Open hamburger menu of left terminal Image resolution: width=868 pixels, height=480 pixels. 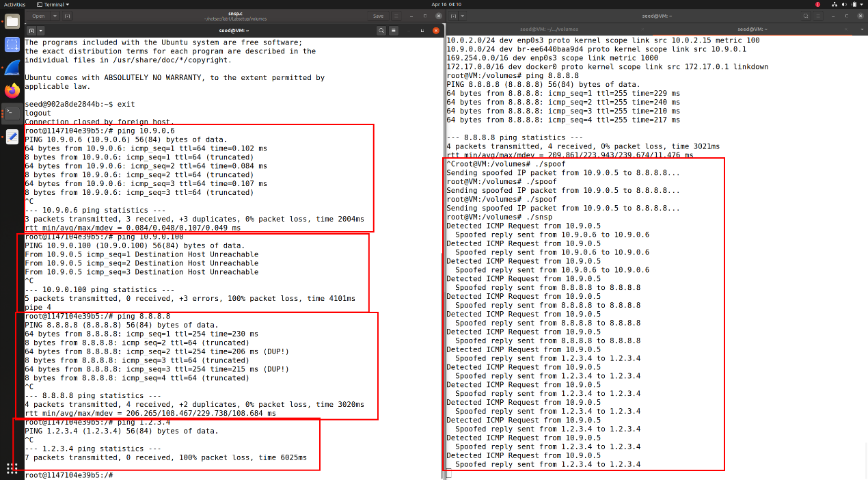(394, 31)
